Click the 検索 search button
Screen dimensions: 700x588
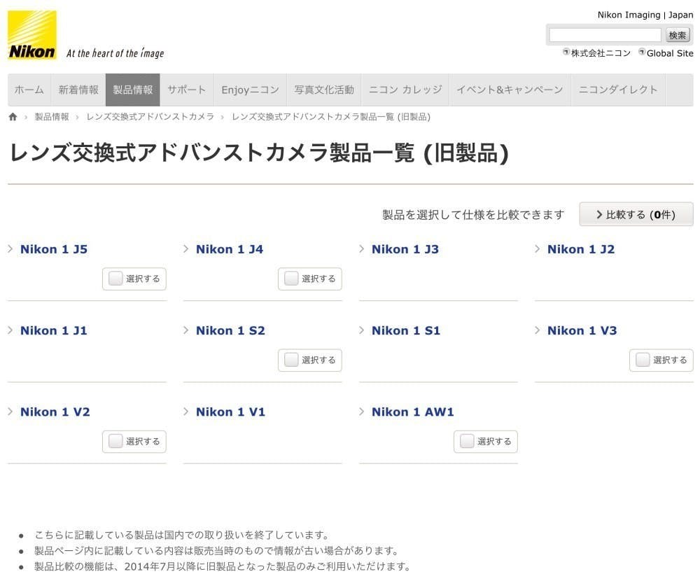[x=677, y=35]
